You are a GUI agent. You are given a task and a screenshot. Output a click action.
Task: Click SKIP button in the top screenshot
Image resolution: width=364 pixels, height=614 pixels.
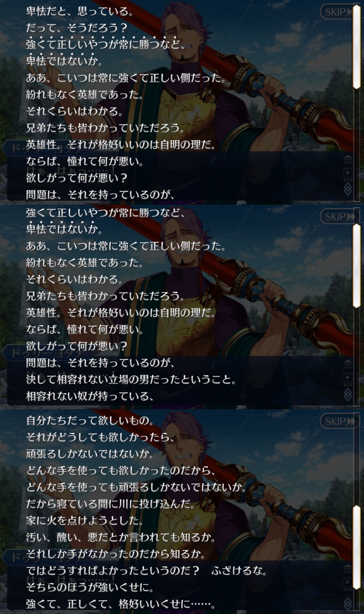[x=339, y=12]
